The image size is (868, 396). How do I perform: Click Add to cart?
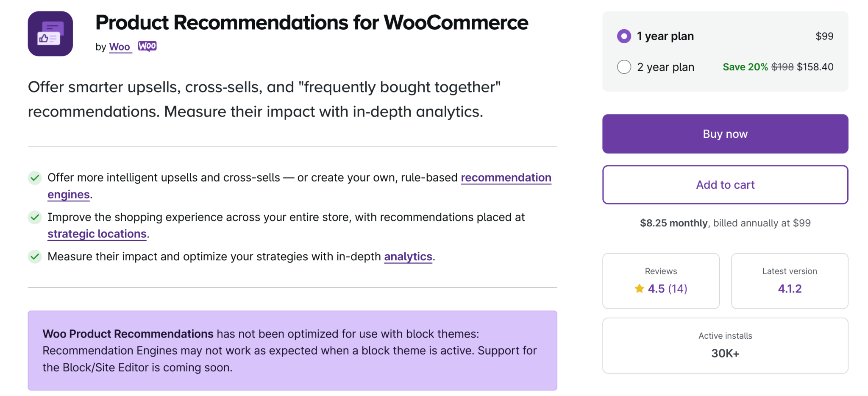point(725,185)
